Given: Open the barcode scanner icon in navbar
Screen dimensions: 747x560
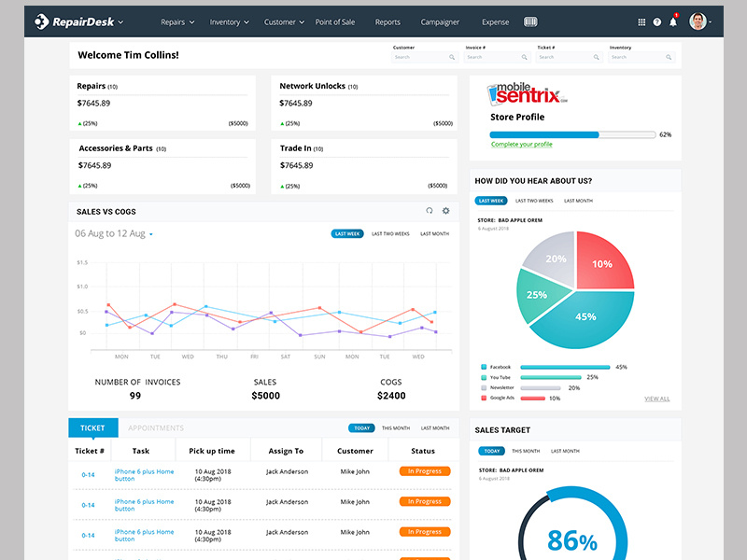Looking at the screenshot, I should coord(530,21).
